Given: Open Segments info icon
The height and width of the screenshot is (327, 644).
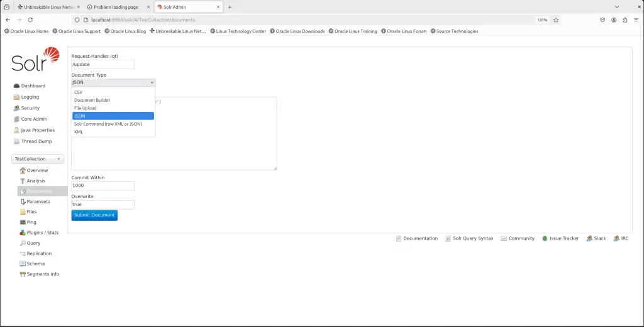Looking at the screenshot, I should pyautogui.click(x=23, y=274).
